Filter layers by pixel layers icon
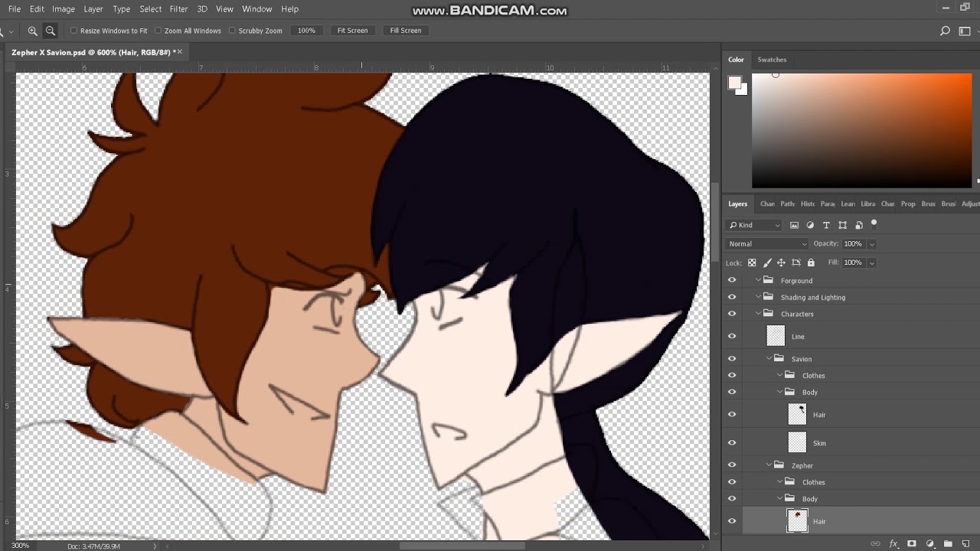The width and height of the screenshot is (980, 551). coord(794,225)
